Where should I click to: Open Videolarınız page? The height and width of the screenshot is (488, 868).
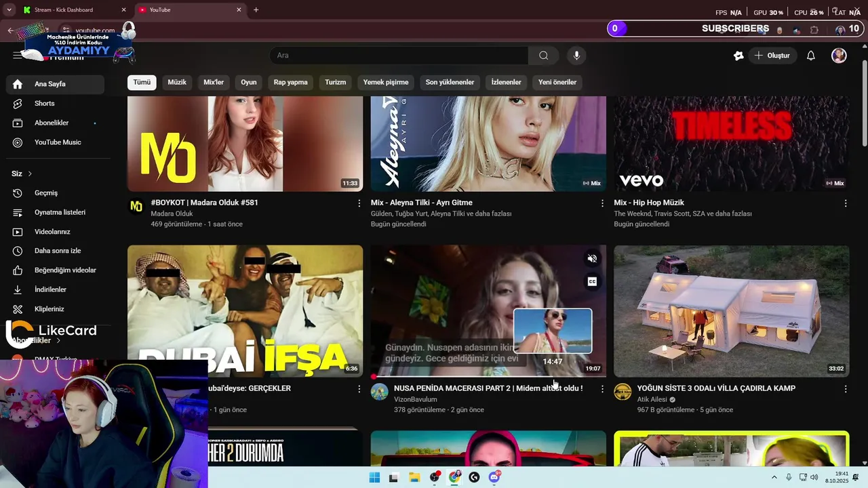pos(55,232)
